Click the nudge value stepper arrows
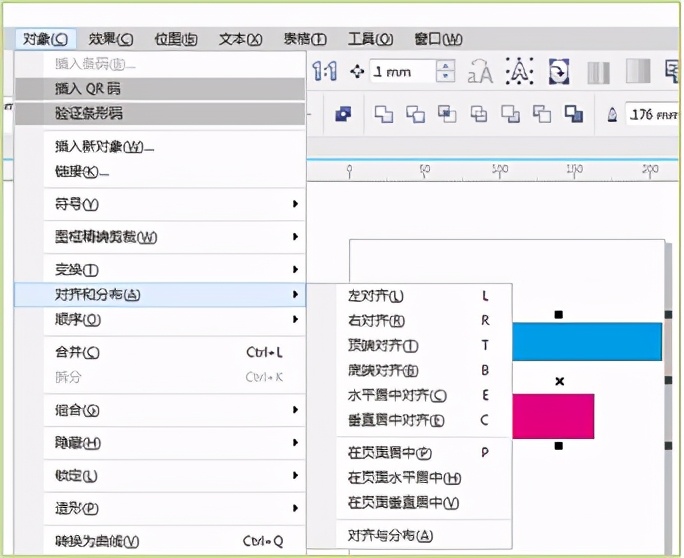 (445, 71)
